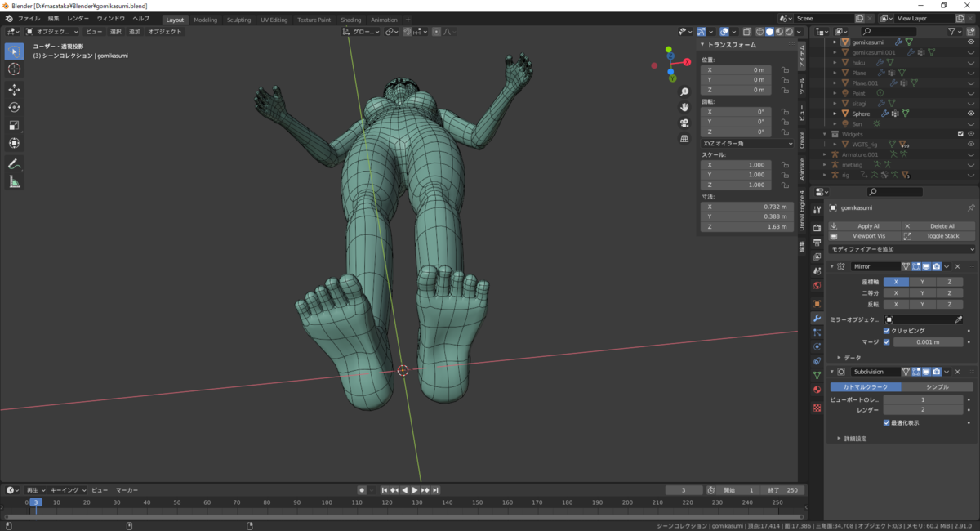The image size is (980, 531).
Task: Open transform orientation グロー dropdown
Action: click(x=362, y=31)
